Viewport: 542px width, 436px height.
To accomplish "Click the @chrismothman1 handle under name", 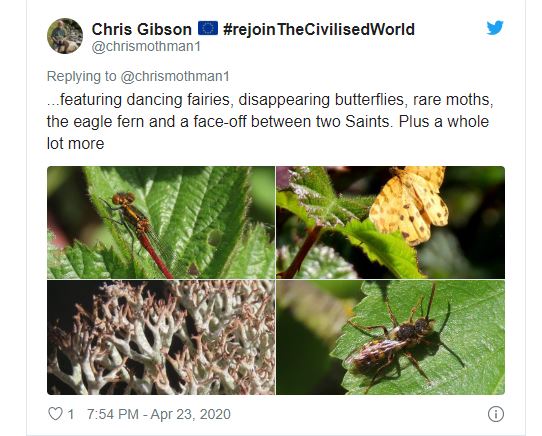I will tap(146, 47).
